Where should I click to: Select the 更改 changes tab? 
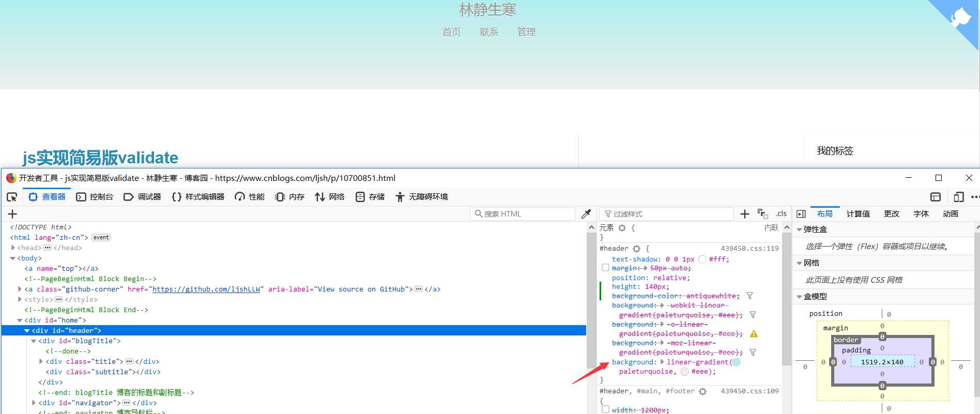[x=892, y=214]
